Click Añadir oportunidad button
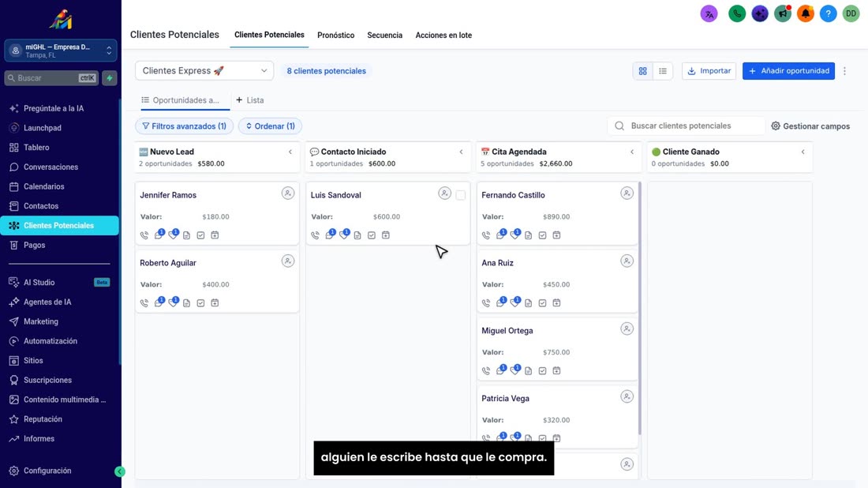Viewport: 868px width, 488px height. coord(788,71)
